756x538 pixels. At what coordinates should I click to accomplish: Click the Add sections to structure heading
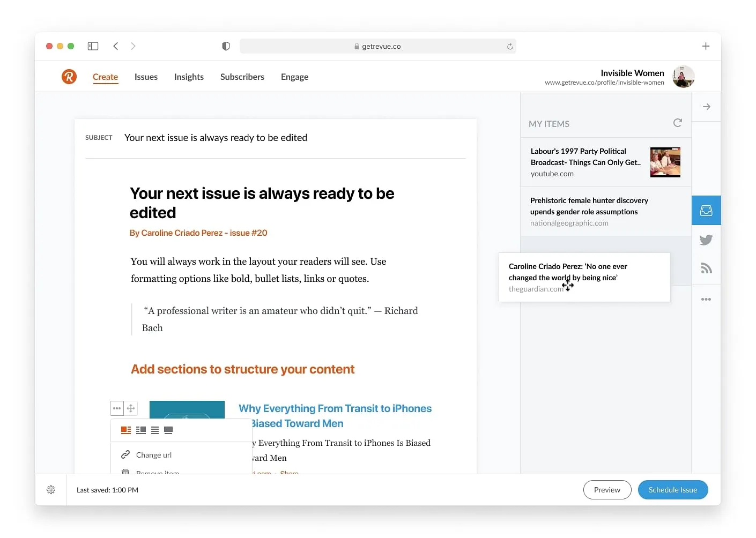tap(242, 369)
